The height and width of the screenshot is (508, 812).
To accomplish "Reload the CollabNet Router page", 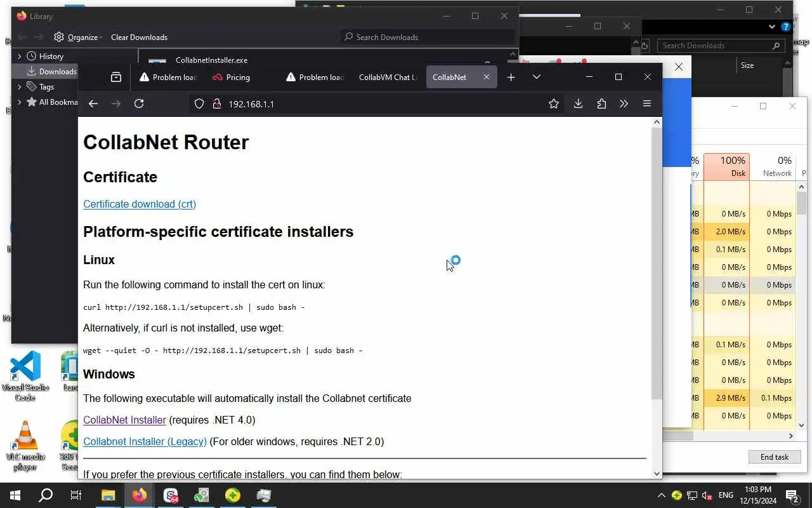I will pos(139,104).
